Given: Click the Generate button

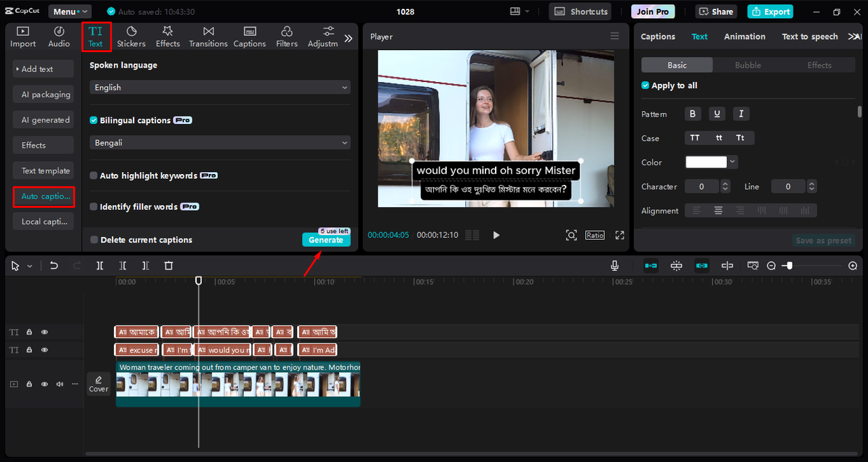Looking at the screenshot, I should 326,240.
